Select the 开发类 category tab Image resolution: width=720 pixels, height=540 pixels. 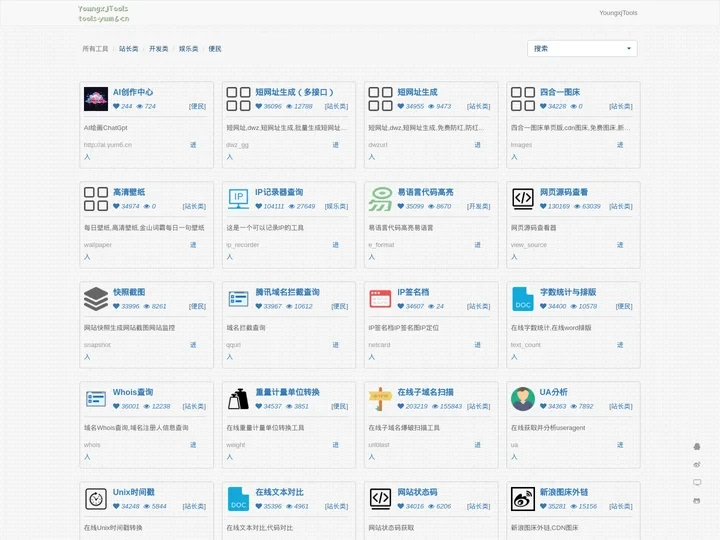click(x=158, y=49)
